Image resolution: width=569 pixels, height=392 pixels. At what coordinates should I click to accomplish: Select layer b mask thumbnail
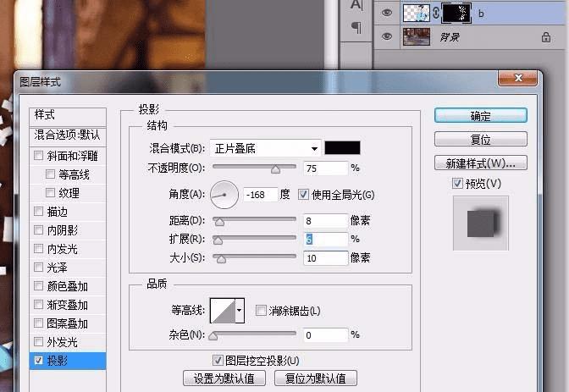456,13
